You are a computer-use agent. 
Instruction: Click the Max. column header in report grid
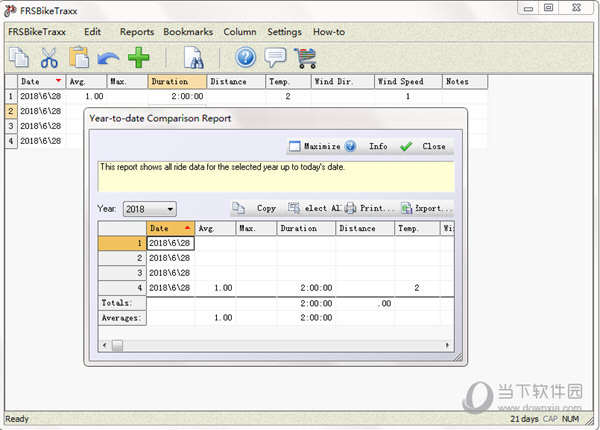(x=256, y=228)
